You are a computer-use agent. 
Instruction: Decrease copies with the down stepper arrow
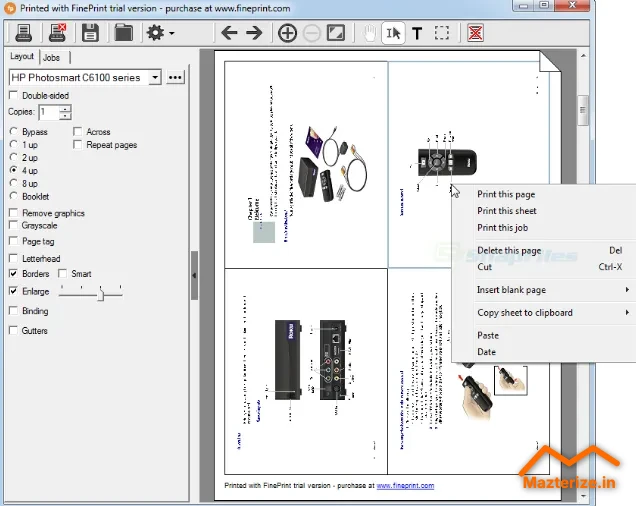pos(65,115)
